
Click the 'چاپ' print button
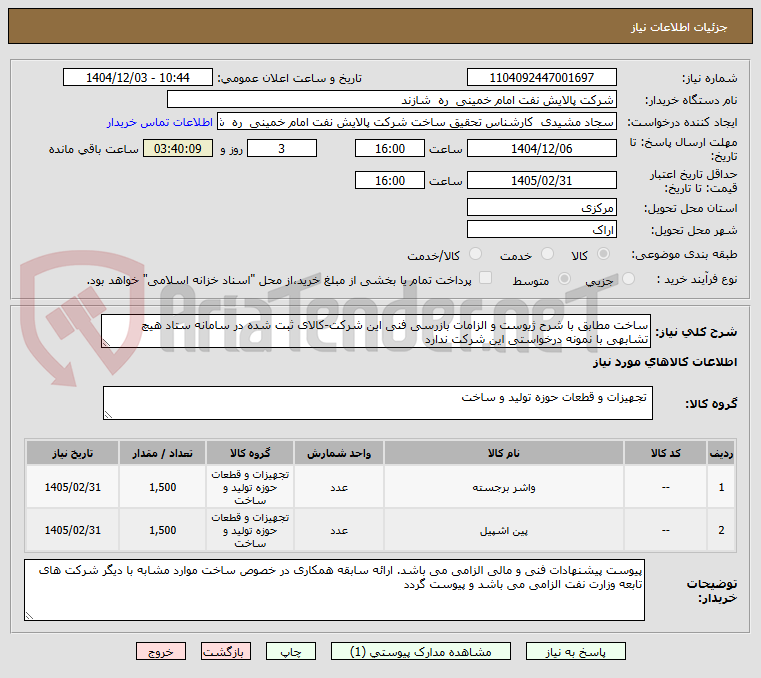pyautogui.click(x=291, y=652)
